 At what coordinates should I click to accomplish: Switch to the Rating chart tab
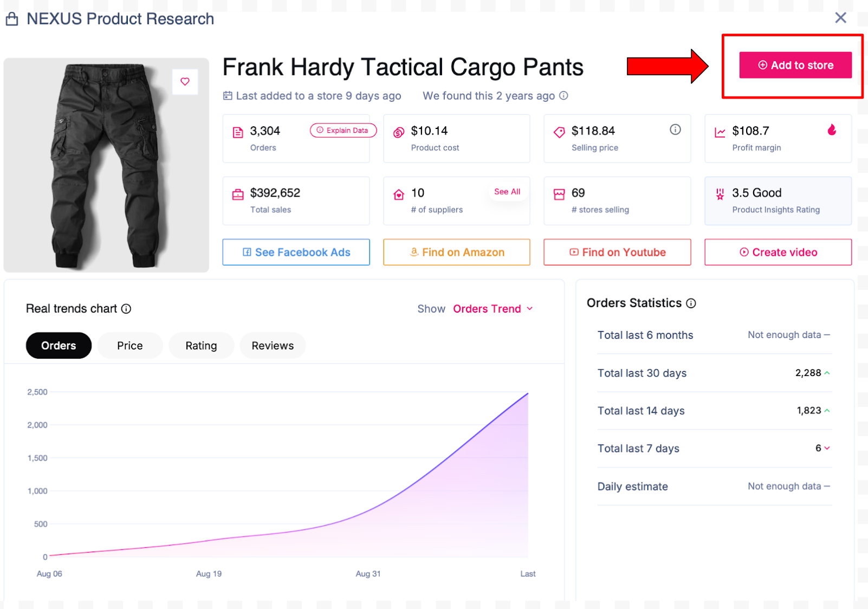pos(201,346)
